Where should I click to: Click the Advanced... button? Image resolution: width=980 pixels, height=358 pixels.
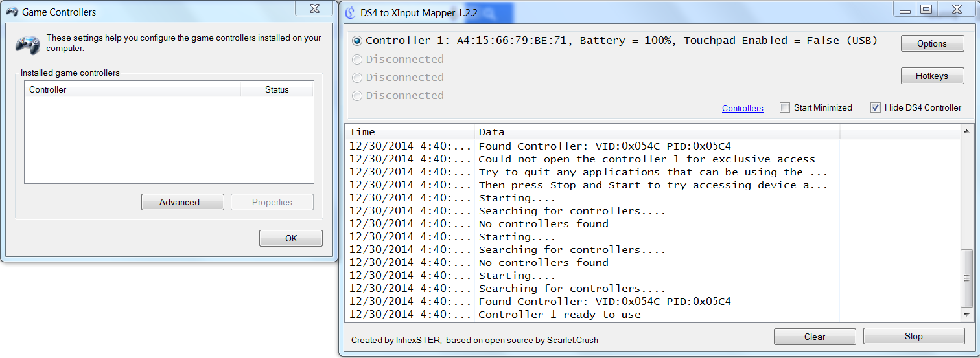pos(183,202)
